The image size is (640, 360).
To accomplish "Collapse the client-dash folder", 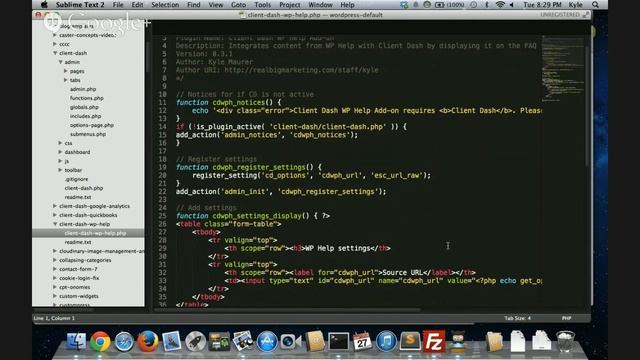I will [55, 53].
